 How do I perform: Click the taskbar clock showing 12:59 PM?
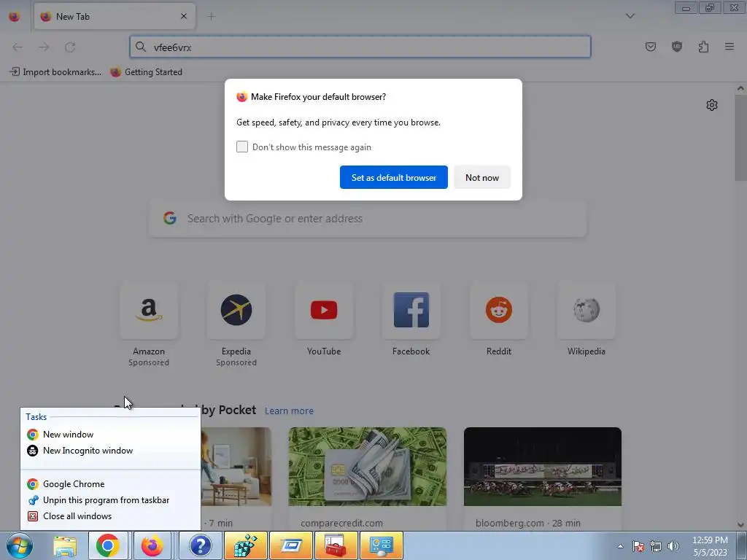click(x=709, y=546)
